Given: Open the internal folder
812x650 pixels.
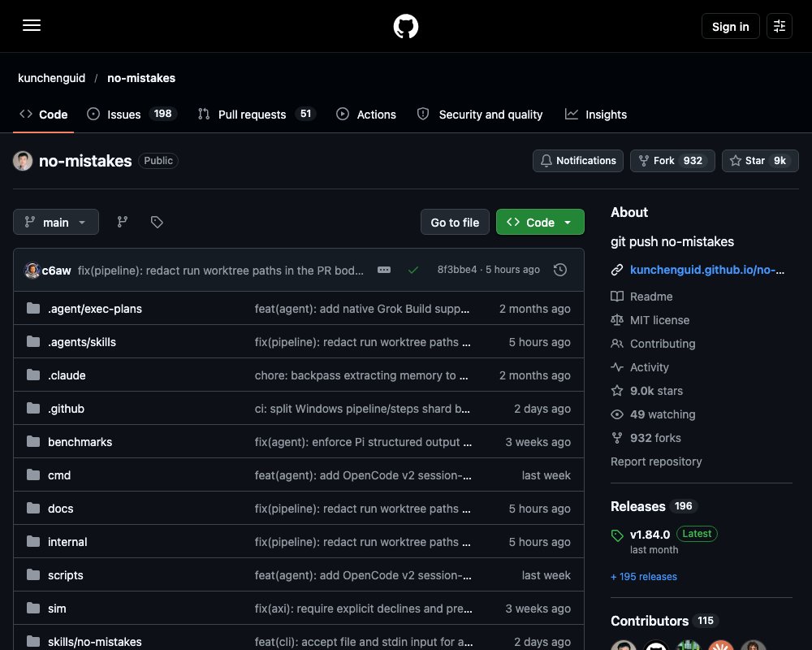Looking at the screenshot, I should [x=67, y=542].
